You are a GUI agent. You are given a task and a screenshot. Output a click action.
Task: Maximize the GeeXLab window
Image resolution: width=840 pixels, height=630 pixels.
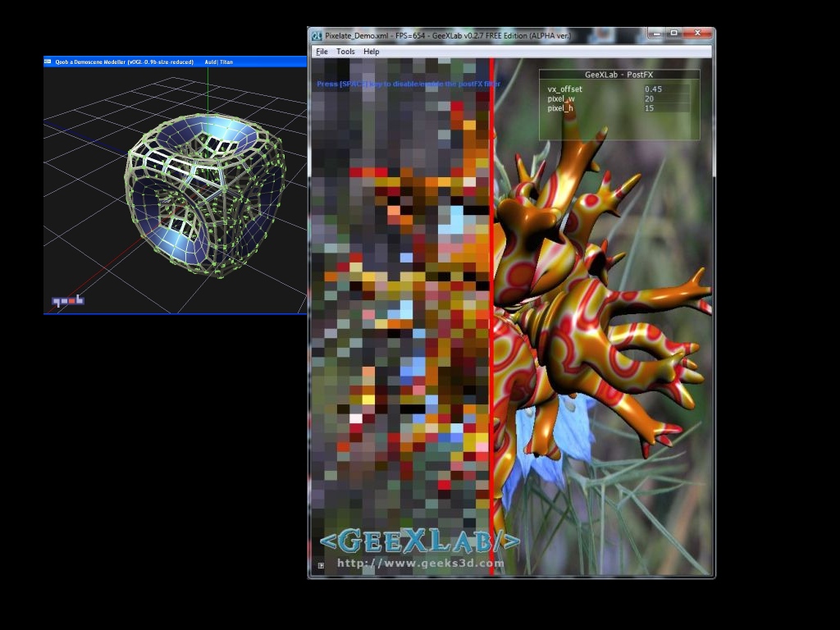[x=674, y=33]
